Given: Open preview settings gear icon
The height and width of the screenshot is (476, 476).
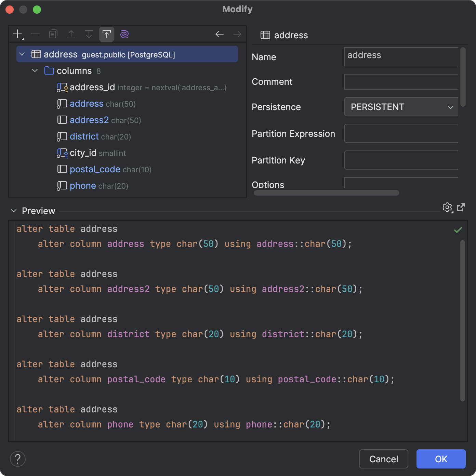Looking at the screenshot, I should (447, 207).
